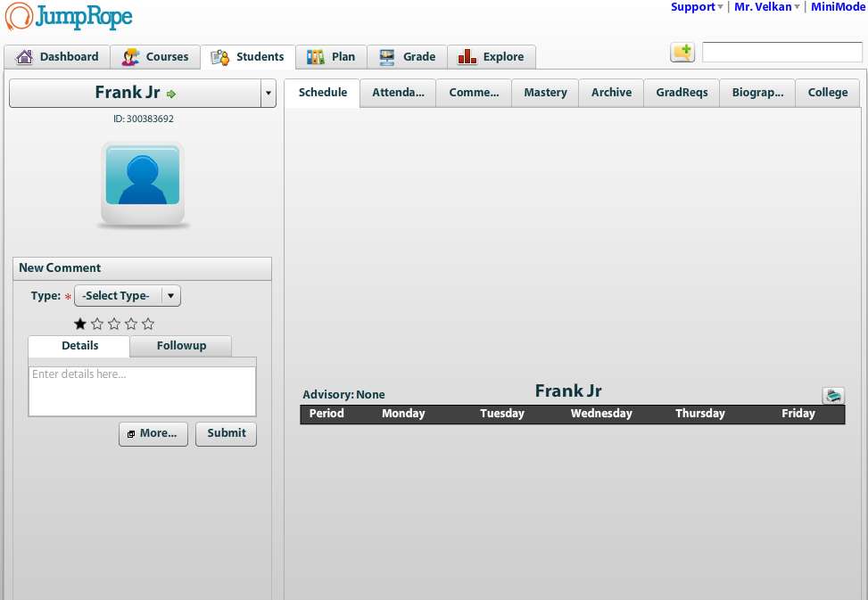
Task: Click the New Comment panel header
Action: click(142, 268)
